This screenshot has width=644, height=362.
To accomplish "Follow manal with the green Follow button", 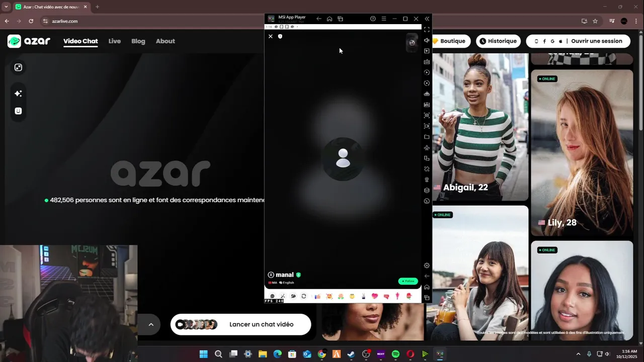I will [x=408, y=281].
